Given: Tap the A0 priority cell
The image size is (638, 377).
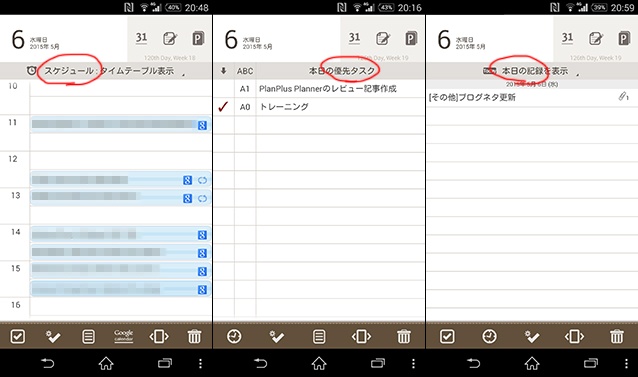Looking at the screenshot, I should point(245,107).
